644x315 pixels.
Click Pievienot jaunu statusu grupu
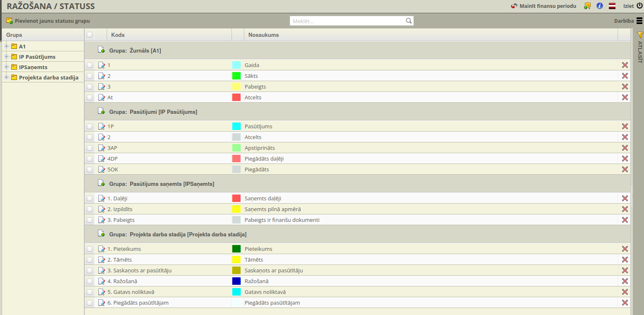(48, 21)
